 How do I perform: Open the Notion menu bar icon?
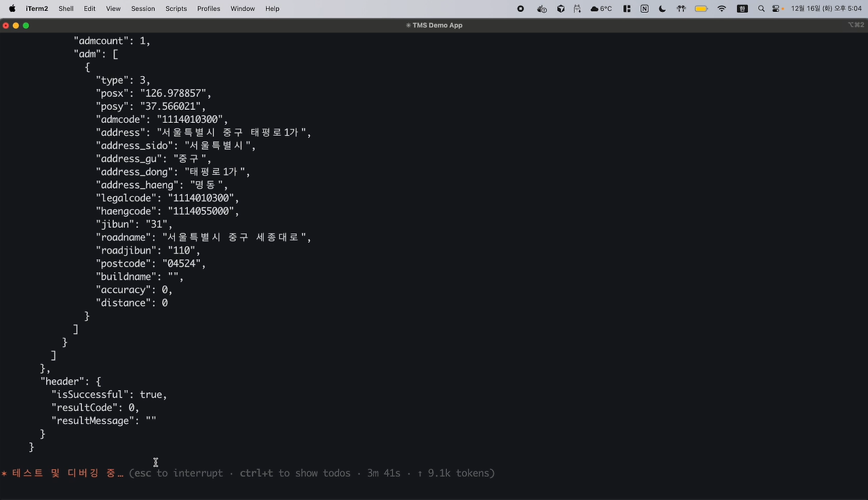click(x=644, y=9)
